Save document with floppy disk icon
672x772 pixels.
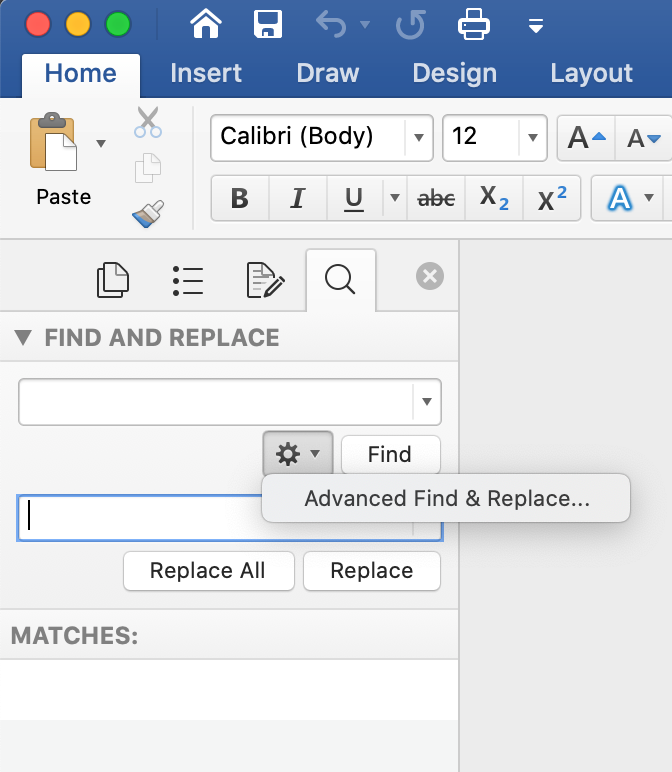pyautogui.click(x=268, y=24)
